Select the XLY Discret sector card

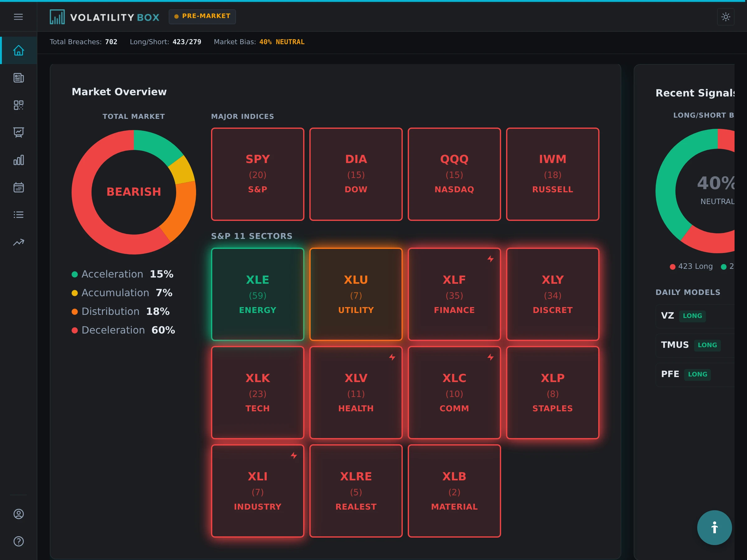pyautogui.click(x=552, y=294)
